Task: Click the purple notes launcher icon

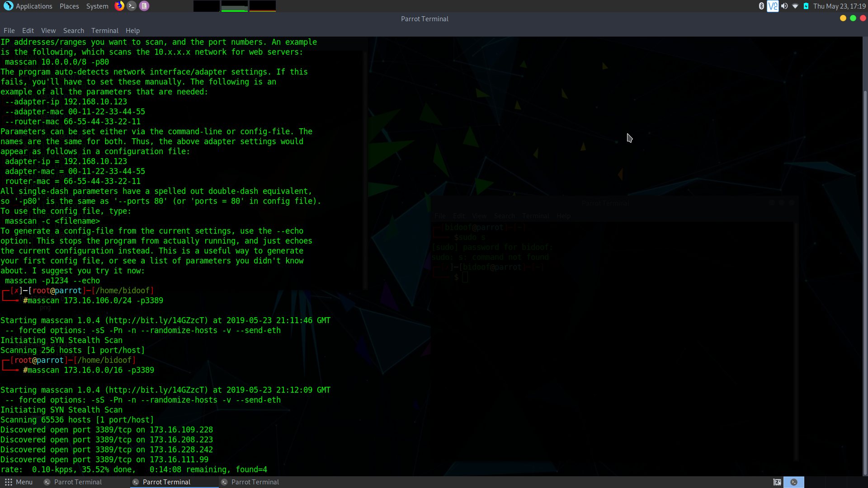Action: [144, 6]
